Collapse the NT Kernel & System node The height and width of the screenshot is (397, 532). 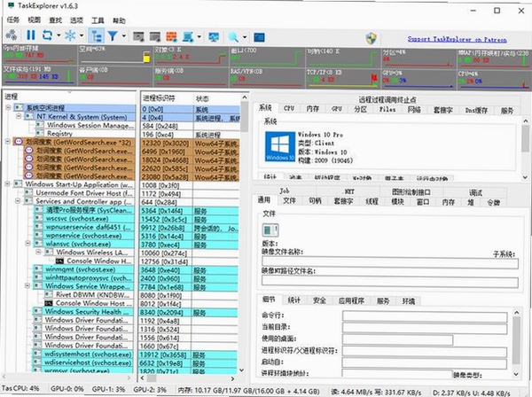(19, 116)
